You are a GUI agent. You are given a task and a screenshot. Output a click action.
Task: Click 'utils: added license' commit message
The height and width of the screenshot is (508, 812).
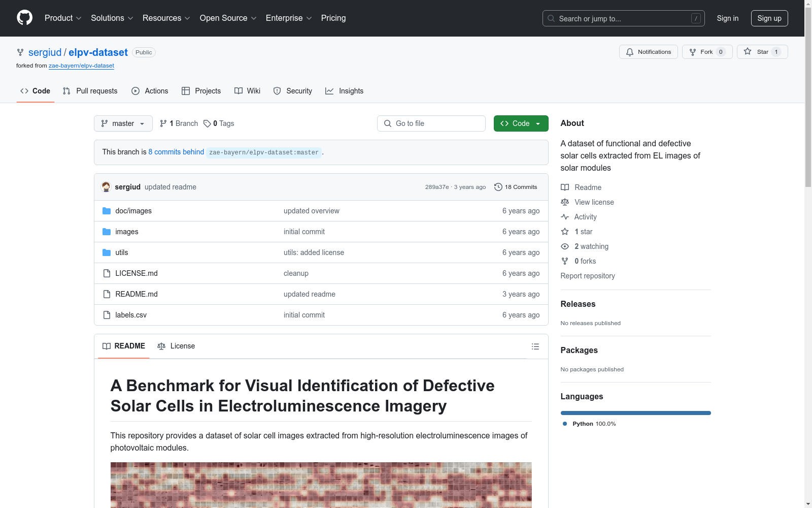[x=314, y=252]
